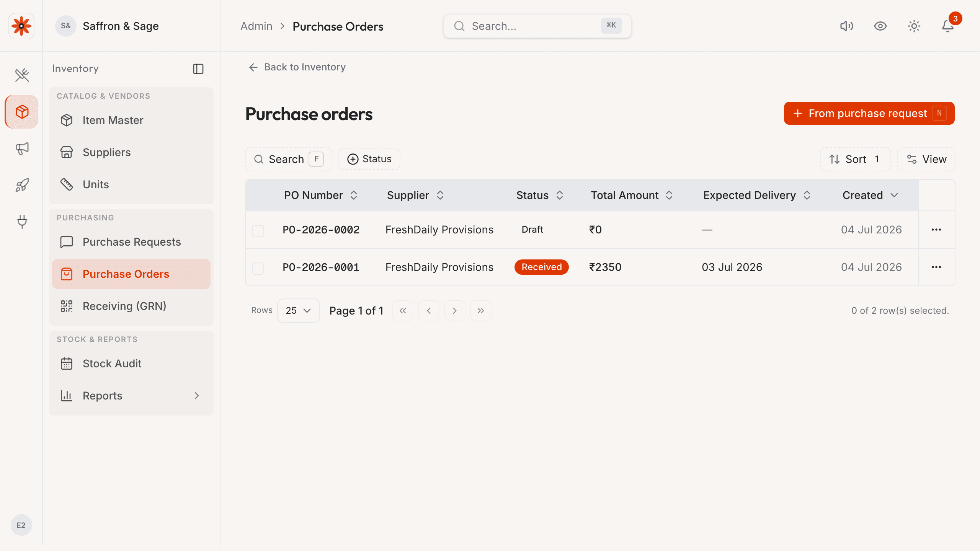The width and height of the screenshot is (980, 551).
Task: Open Suppliers in the sidebar
Action: 131,152
